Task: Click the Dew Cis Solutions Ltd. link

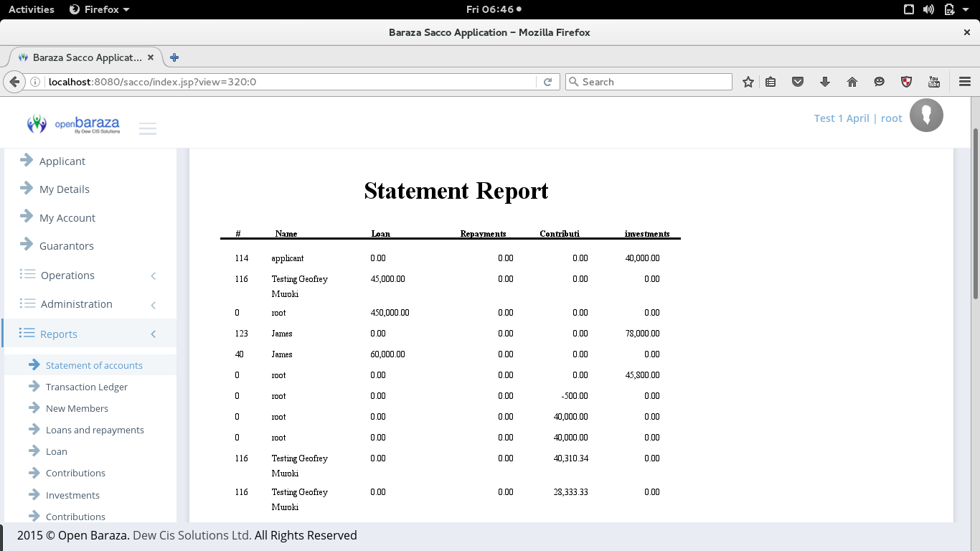Action: (192, 535)
